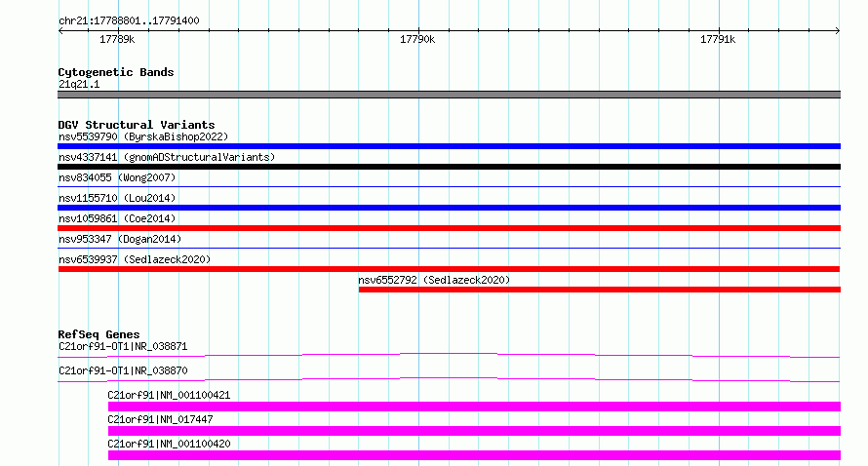Open the DGV Structural Variants track title
The image size is (868, 466).
coord(137,125)
